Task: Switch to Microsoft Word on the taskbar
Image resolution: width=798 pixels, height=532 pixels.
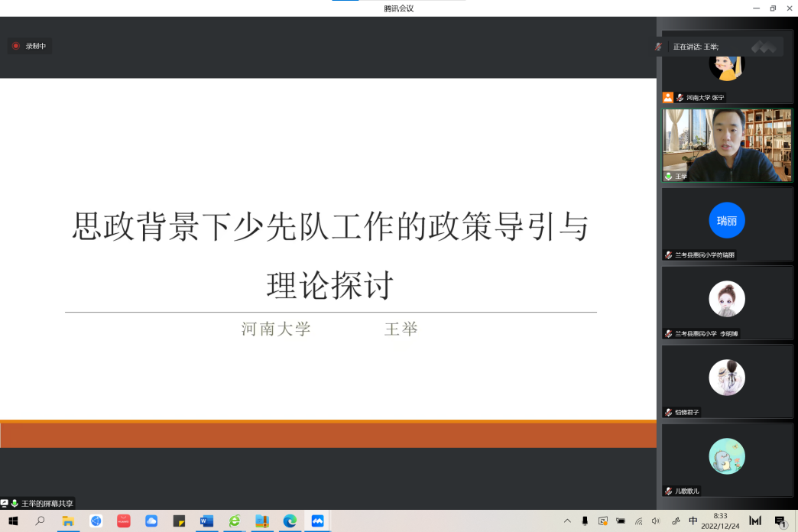Action: point(206,521)
